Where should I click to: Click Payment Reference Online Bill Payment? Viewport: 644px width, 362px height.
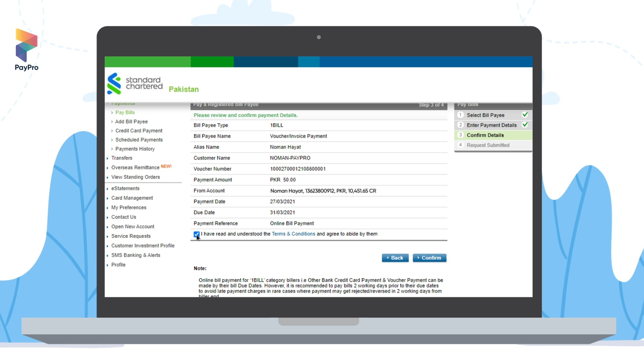click(x=292, y=224)
